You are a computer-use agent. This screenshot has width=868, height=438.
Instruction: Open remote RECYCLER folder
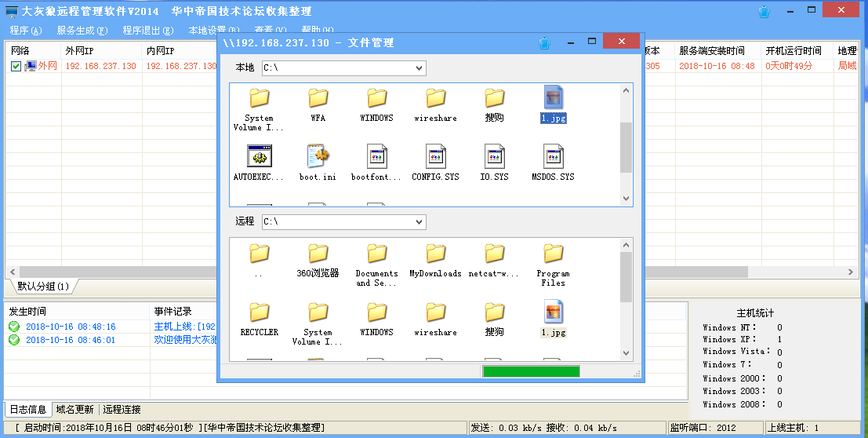pos(259,319)
